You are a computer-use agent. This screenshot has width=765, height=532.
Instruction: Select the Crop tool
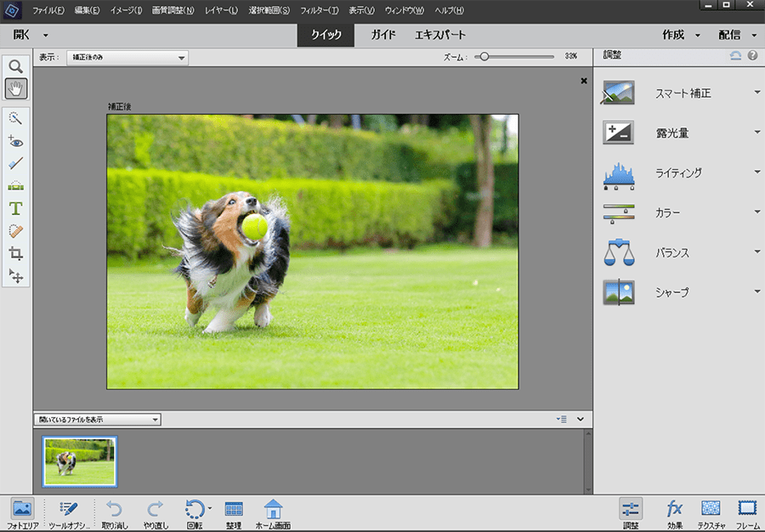click(16, 253)
